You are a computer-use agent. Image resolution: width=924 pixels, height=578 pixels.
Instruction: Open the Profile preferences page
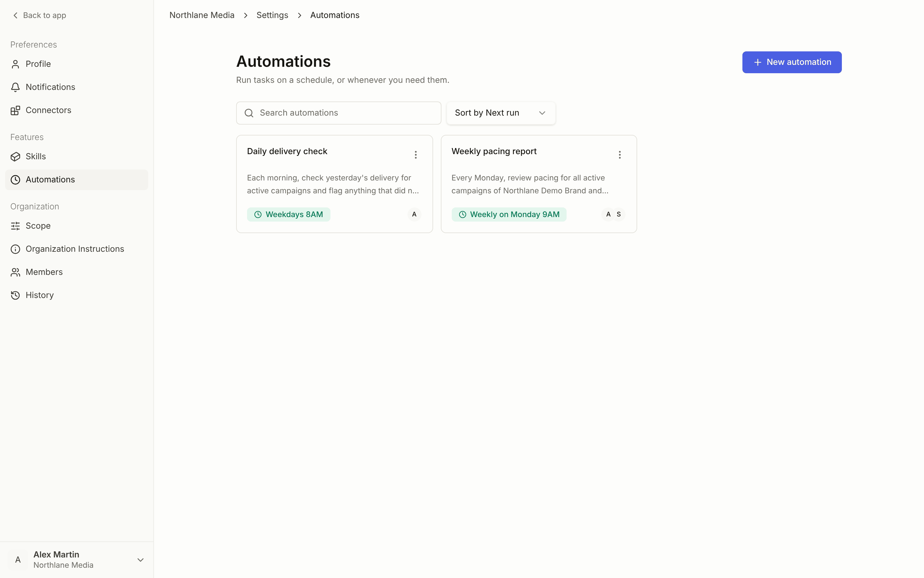pos(76,64)
